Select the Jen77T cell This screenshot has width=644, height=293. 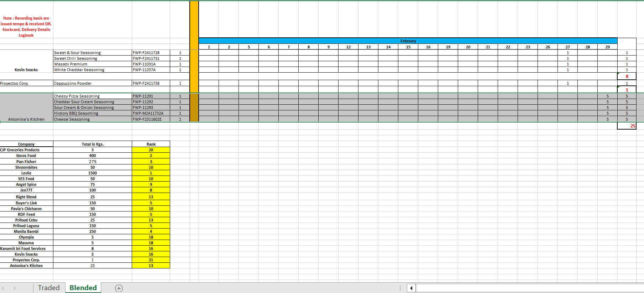[x=26, y=190]
